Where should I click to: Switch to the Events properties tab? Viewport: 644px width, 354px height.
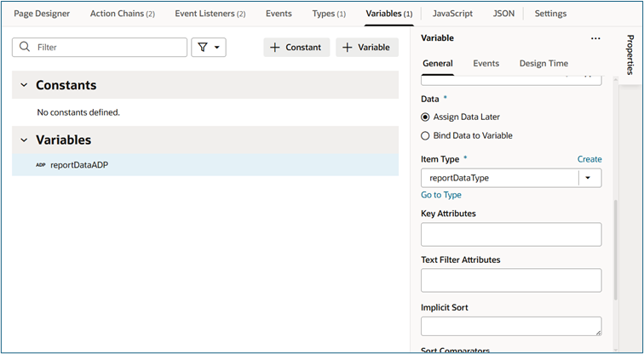(486, 64)
